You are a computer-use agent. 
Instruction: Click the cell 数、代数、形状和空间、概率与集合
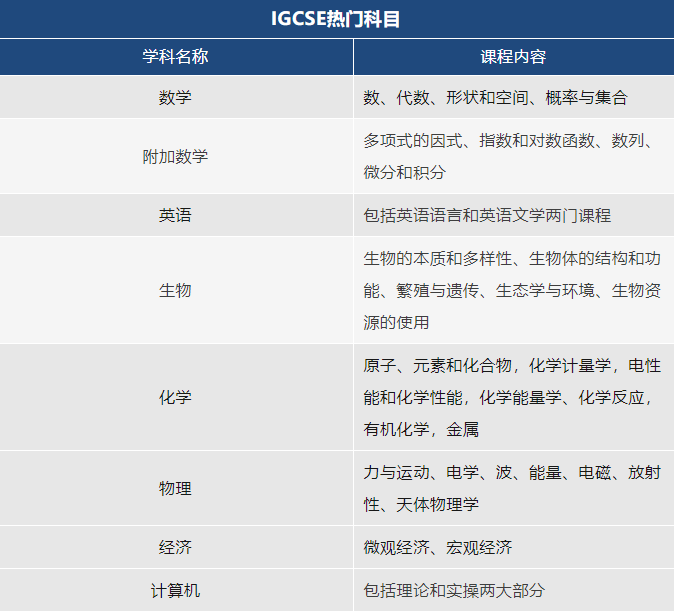pos(514,97)
